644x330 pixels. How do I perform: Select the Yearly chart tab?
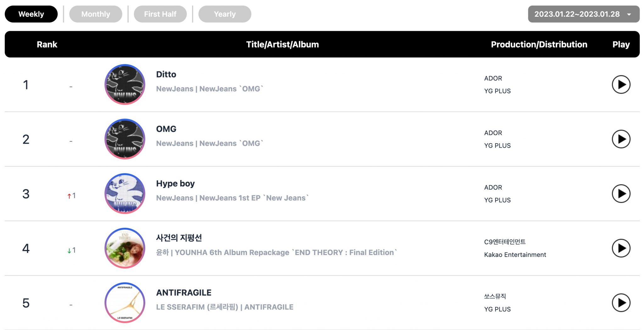click(x=225, y=14)
